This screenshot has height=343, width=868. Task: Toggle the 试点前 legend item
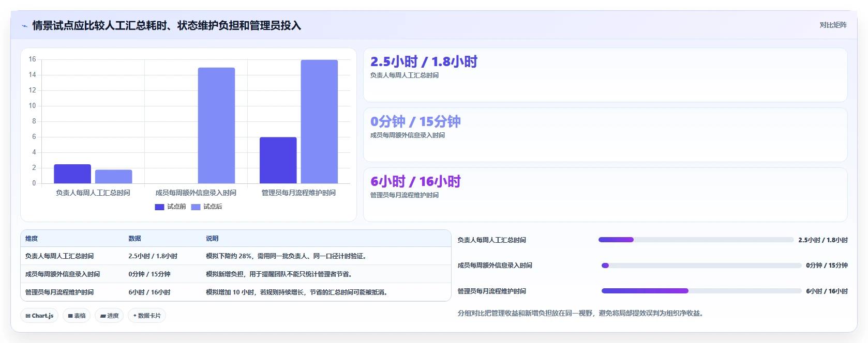170,207
